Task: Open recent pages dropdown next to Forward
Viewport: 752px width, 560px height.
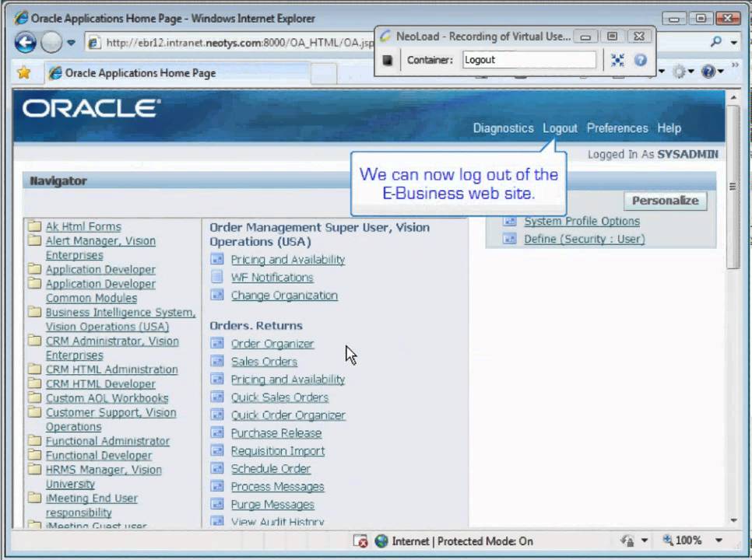Action: [71, 43]
